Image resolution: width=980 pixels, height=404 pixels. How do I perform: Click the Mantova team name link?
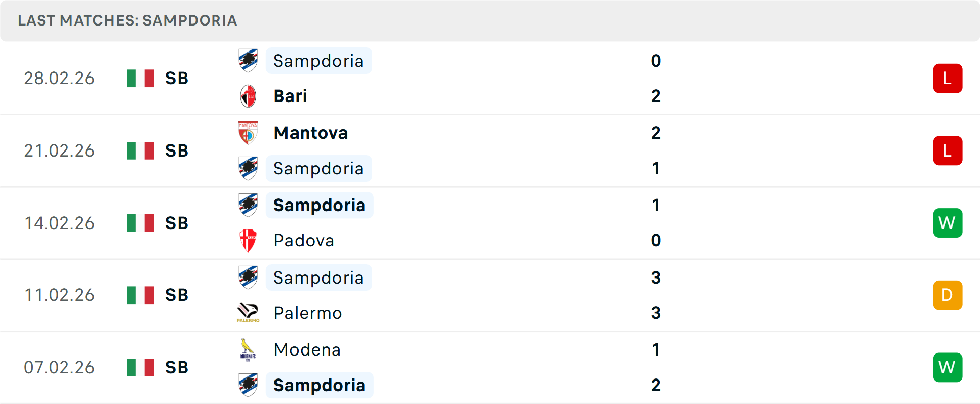(x=310, y=132)
